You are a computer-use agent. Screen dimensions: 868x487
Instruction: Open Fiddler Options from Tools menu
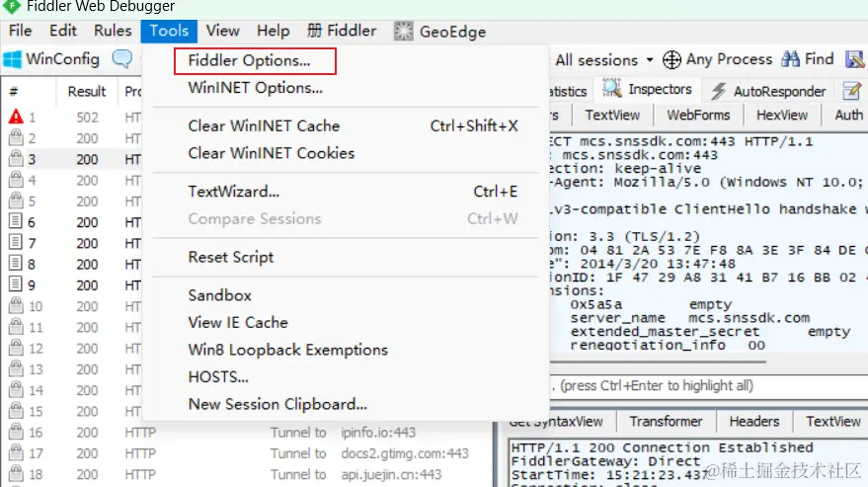(249, 60)
